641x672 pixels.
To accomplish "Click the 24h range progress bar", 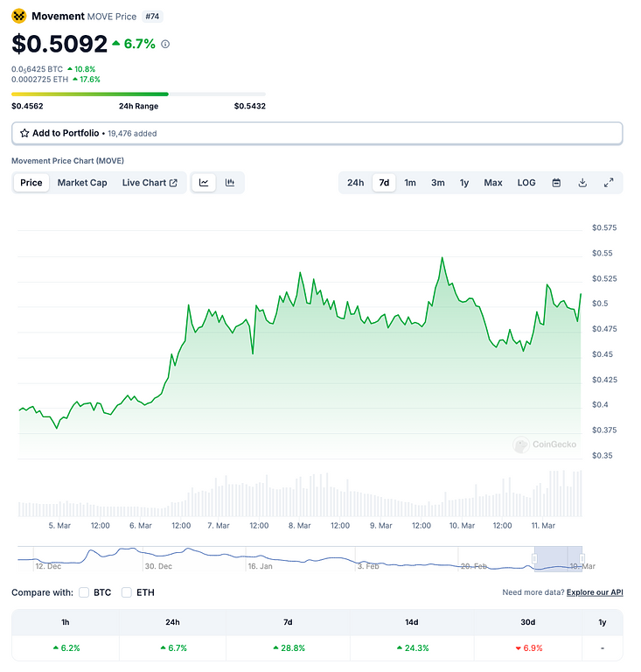I will pyautogui.click(x=138, y=94).
